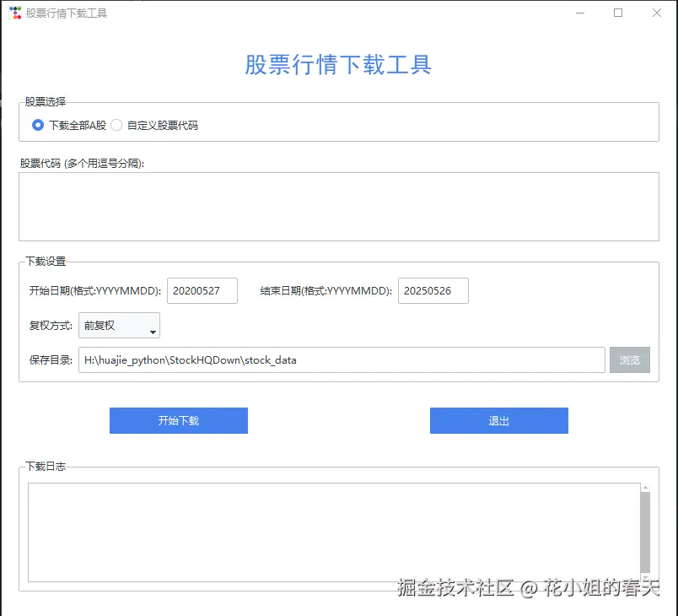Click the 保存目录 path input field
This screenshot has width=678, height=616.
tap(342, 360)
